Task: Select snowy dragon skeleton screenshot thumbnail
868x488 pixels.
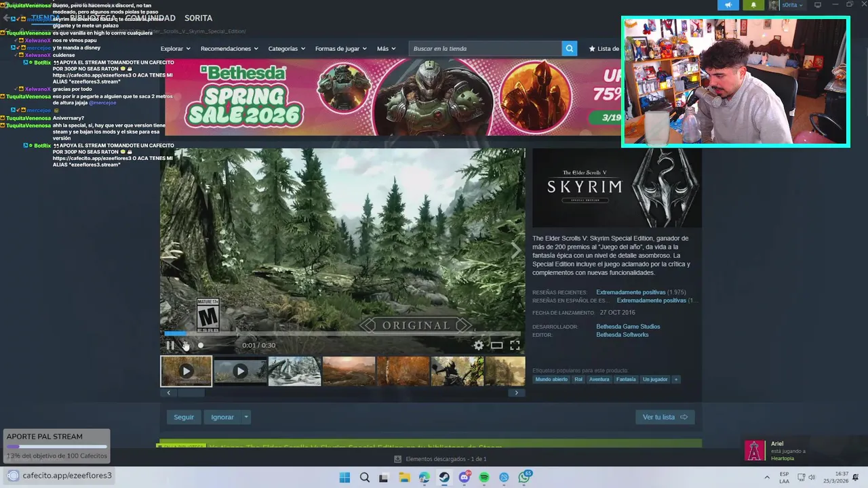Action: (294, 371)
